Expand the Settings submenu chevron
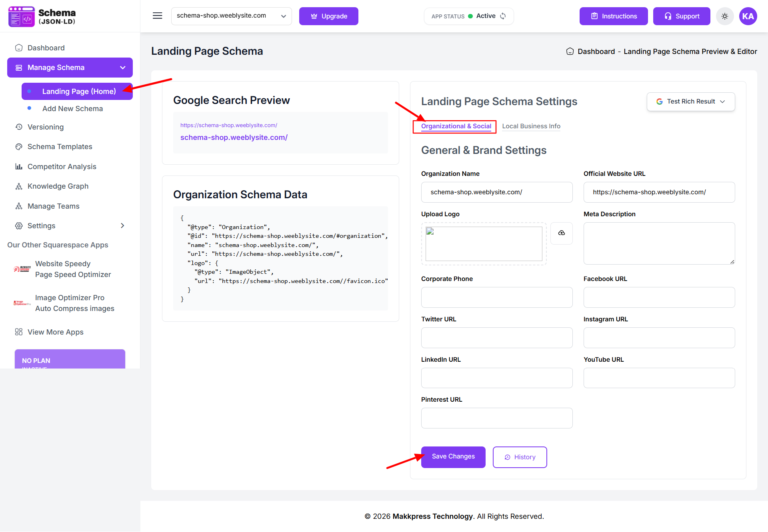 pyautogui.click(x=122, y=226)
